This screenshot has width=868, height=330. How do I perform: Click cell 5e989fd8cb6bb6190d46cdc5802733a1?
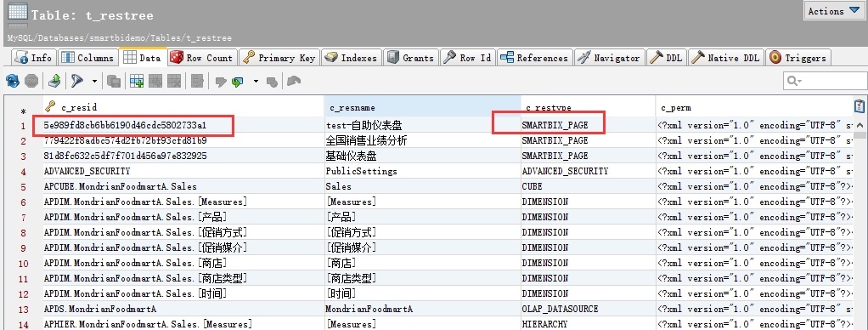point(183,125)
